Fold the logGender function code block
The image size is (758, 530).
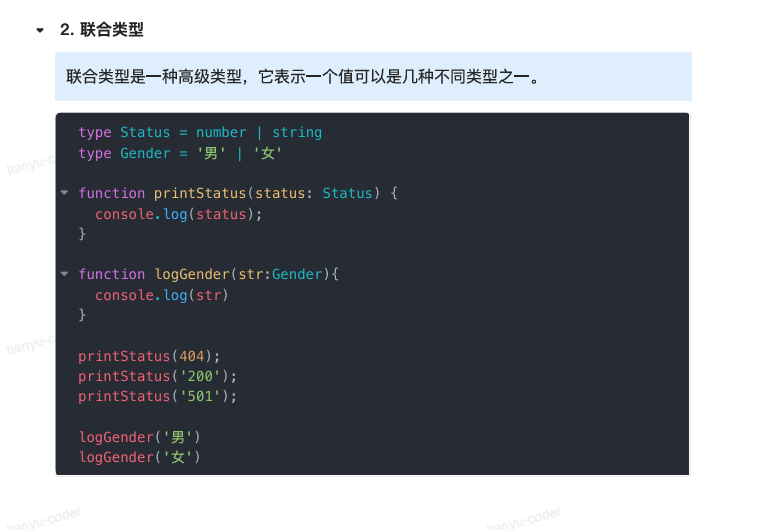click(64, 274)
